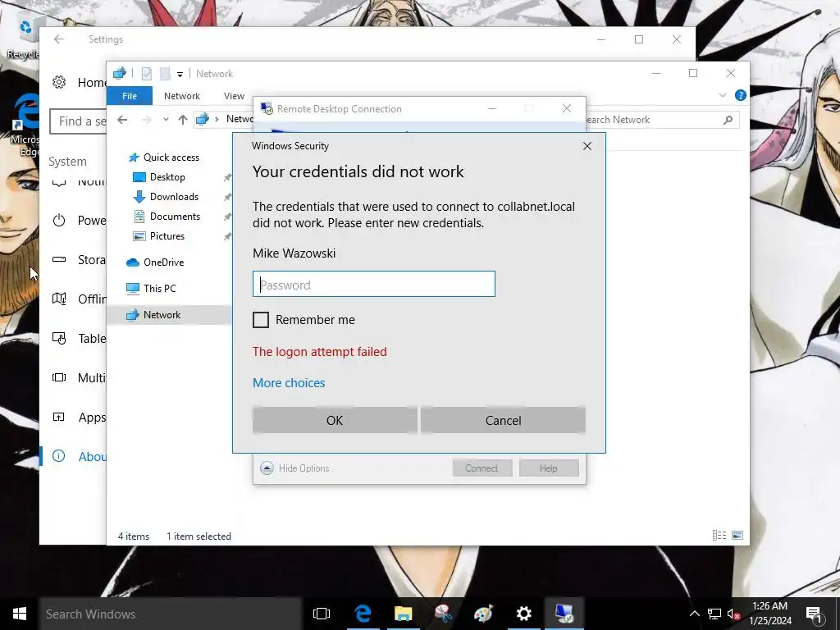The height and width of the screenshot is (630, 840).
Task: Click Connect in Remote Desktop Connection
Action: tap(482, 468)
